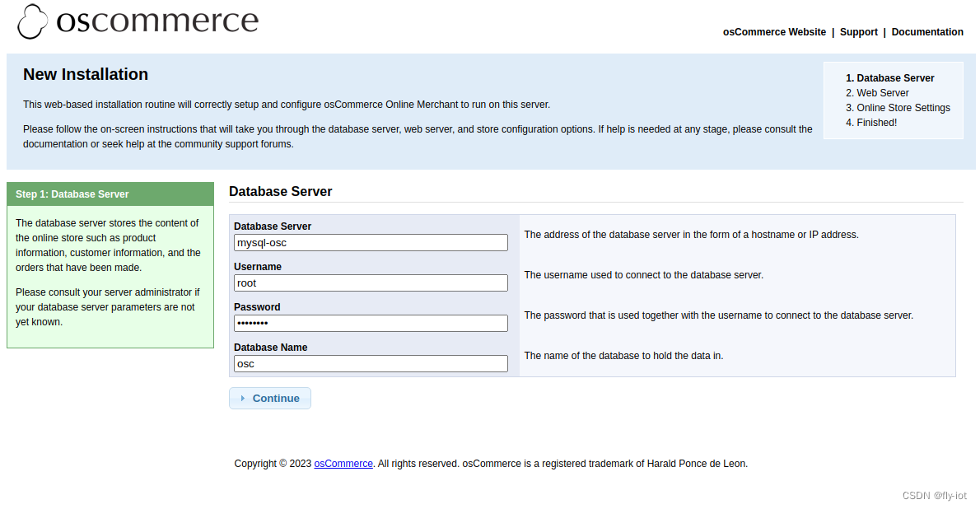The height and width of the screenshot is (509, 980).
Task: Open the osCommerce Website link
Action: click(x=774, y=32)
